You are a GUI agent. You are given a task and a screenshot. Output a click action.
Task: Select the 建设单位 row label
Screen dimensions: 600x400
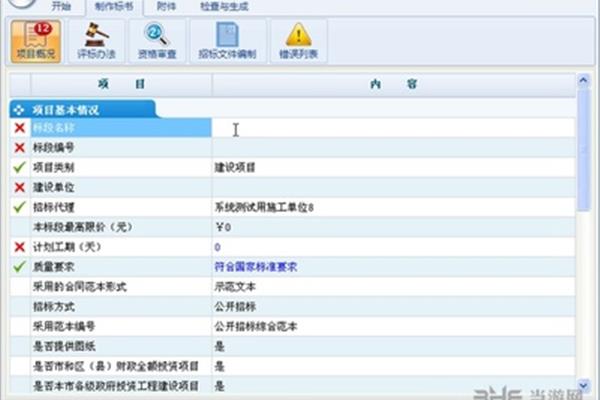[53, 187]
